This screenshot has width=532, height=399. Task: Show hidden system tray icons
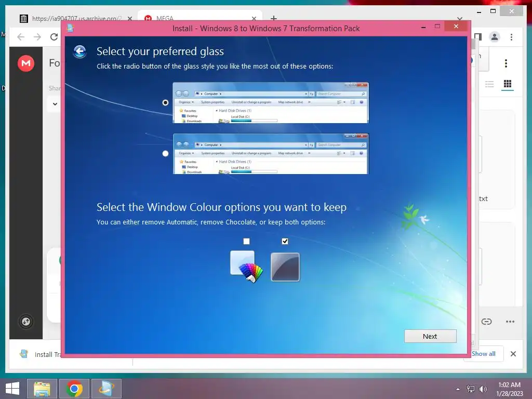click(x=458, y=389)
